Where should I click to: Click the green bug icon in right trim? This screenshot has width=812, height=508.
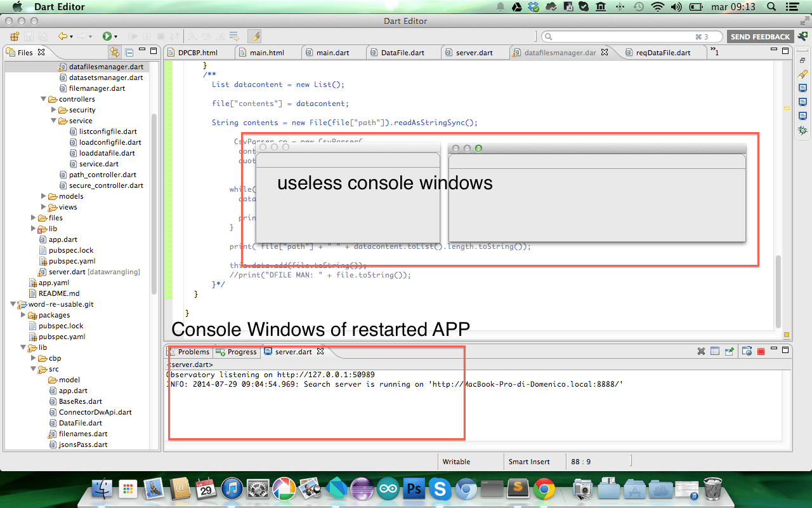tap(802, 130)
